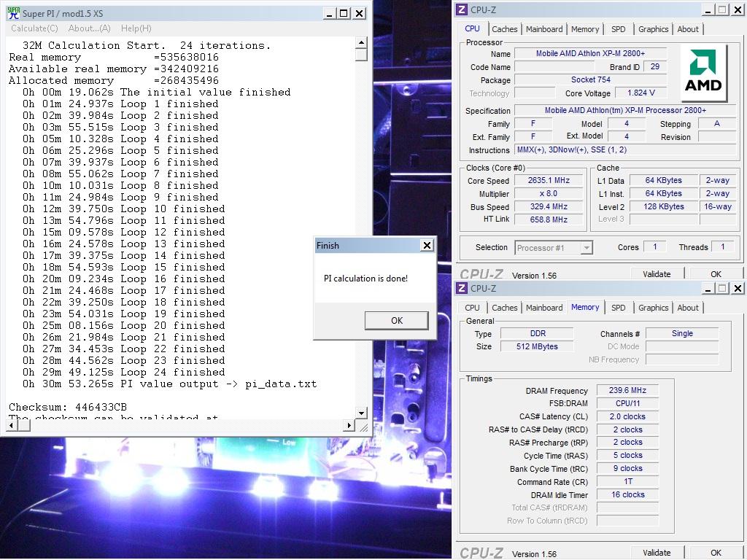Click the processor Name field value
Image resolution: width=747 pixels, height=560 pixels.
coord(590,53)
